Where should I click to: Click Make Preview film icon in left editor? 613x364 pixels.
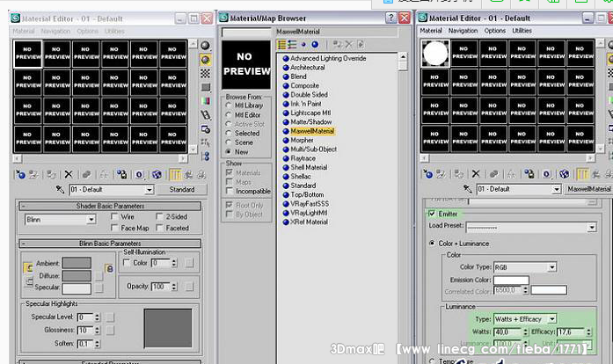click(205, 115)
